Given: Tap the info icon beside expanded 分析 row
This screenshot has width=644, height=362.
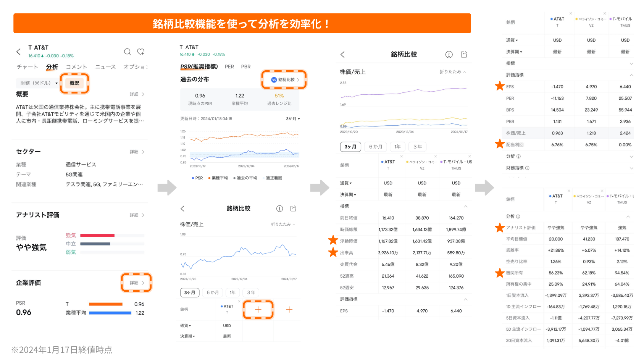Looking at the screenshot, I should tap(518, 217).
